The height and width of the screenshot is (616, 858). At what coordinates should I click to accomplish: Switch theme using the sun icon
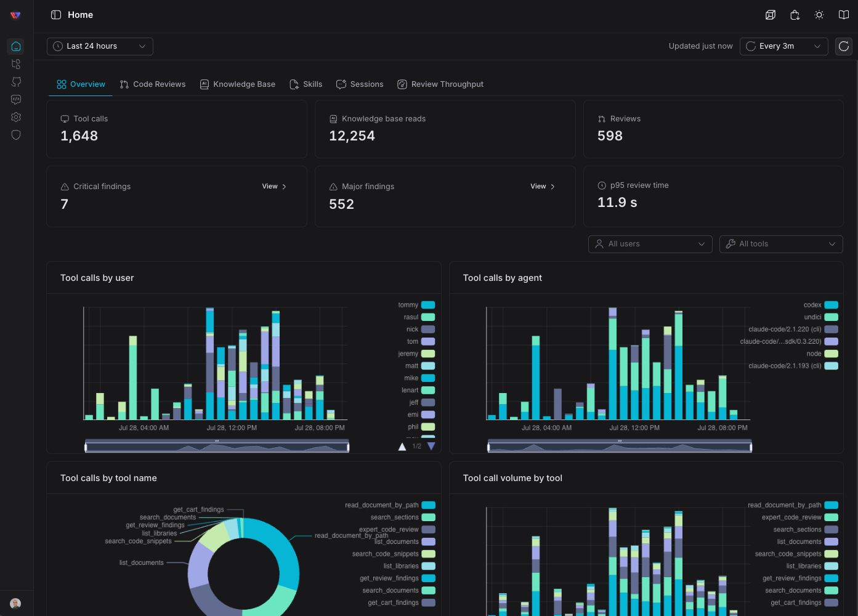pos(819,15)
